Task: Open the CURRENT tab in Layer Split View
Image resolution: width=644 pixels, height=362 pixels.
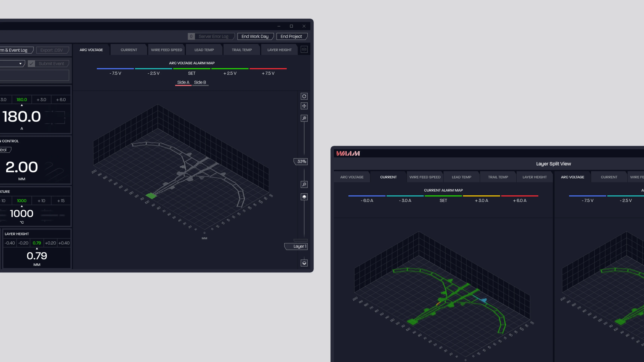Action: click(x=388, y=177)
